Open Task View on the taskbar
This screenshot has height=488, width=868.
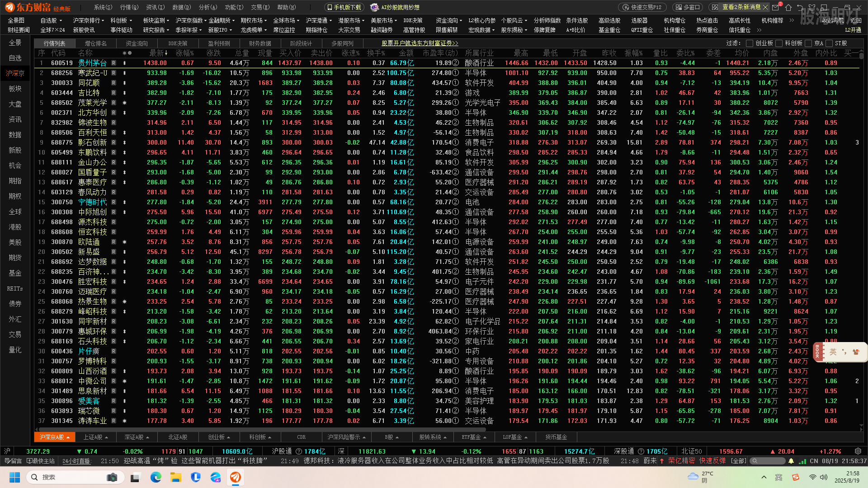[136, 477]
